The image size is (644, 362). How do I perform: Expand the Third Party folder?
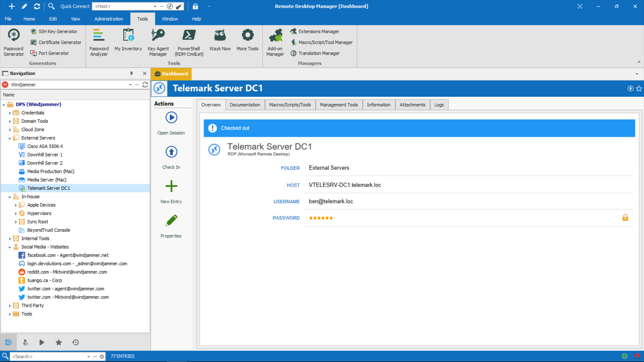coord(10,305)
